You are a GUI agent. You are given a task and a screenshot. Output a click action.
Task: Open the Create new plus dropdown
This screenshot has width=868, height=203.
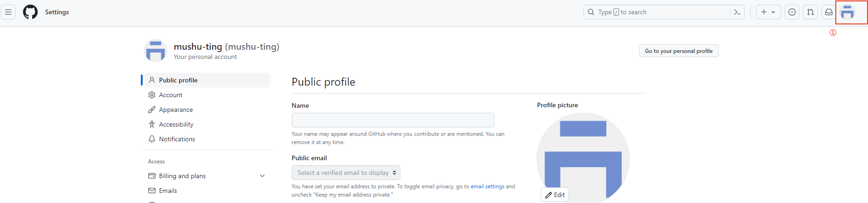768,12
